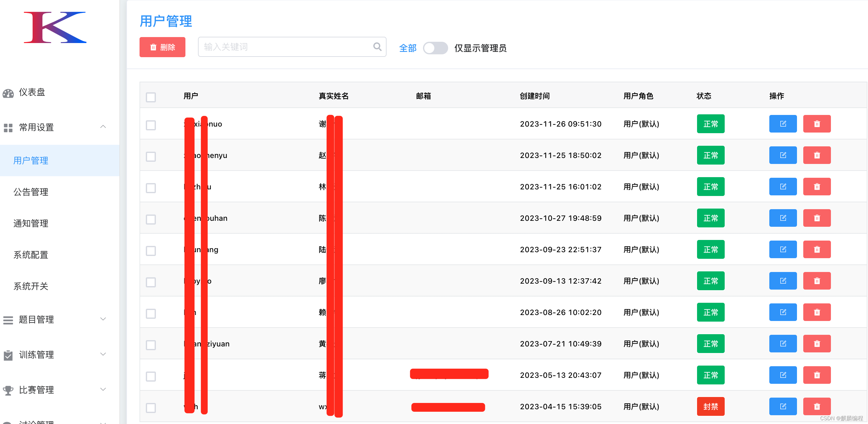The height and width of the screenshot is (424, 868).
Task: Expand the 题目管理 menu
Action: point(103,318)
